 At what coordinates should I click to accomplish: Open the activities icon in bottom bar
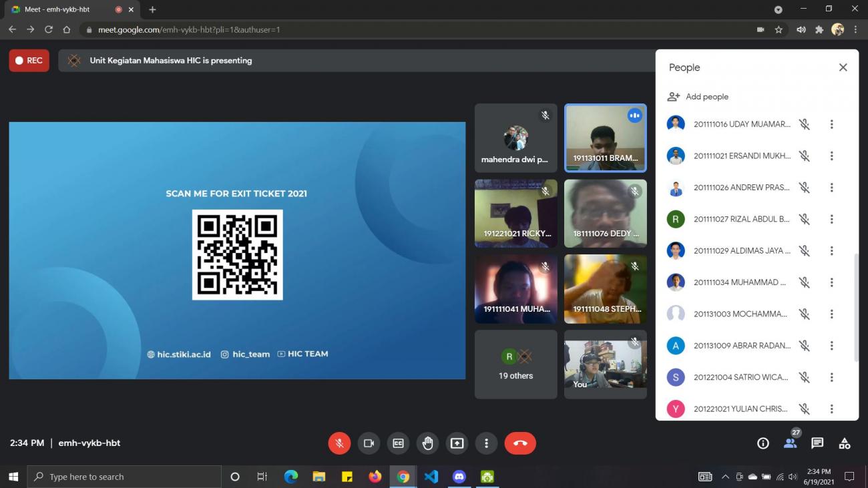point(845,443)
